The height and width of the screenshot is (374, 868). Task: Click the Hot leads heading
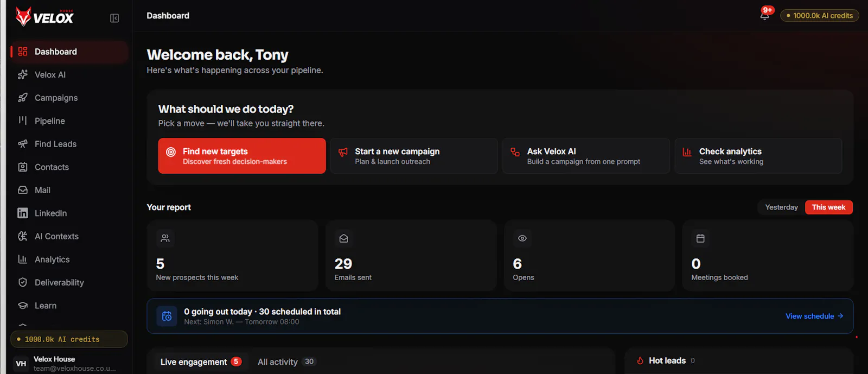(667, 361)
